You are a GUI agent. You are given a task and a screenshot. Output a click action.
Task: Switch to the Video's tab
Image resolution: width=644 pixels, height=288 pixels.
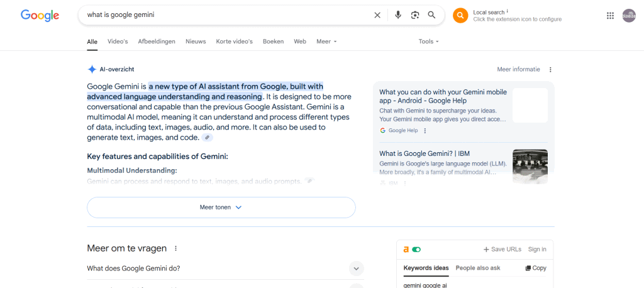tap(118, 42)
